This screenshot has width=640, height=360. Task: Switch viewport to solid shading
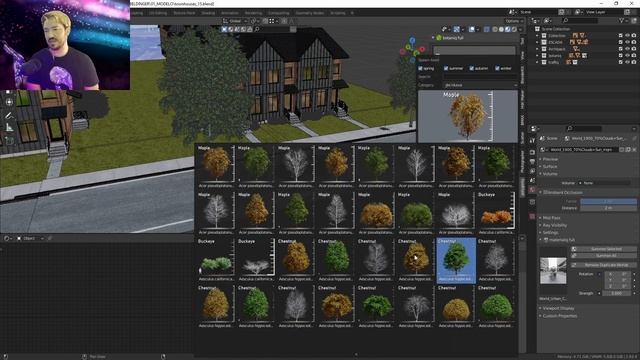(501, 29)
